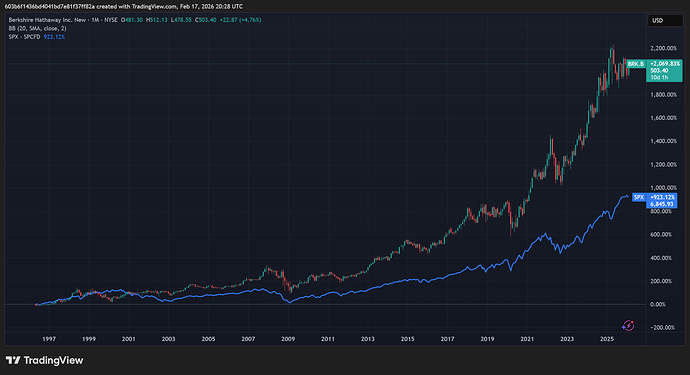
Task: Click the 1,200.00% price scale label
Action: pos(663,165)
